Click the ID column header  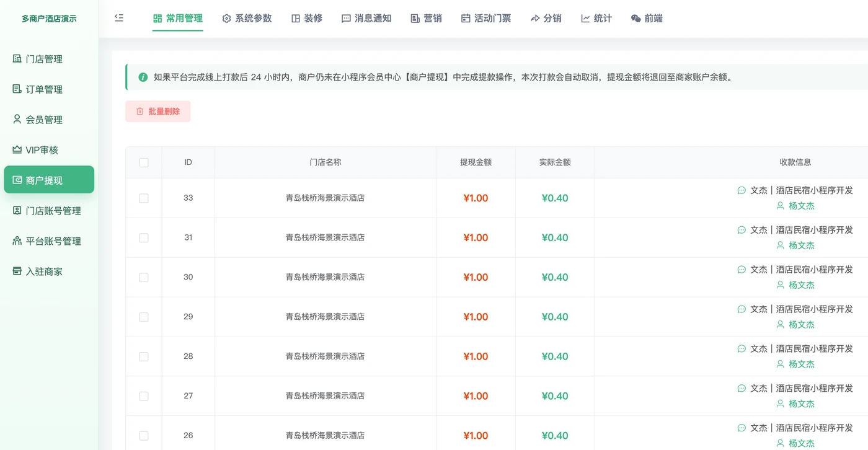tap(188, 162)
